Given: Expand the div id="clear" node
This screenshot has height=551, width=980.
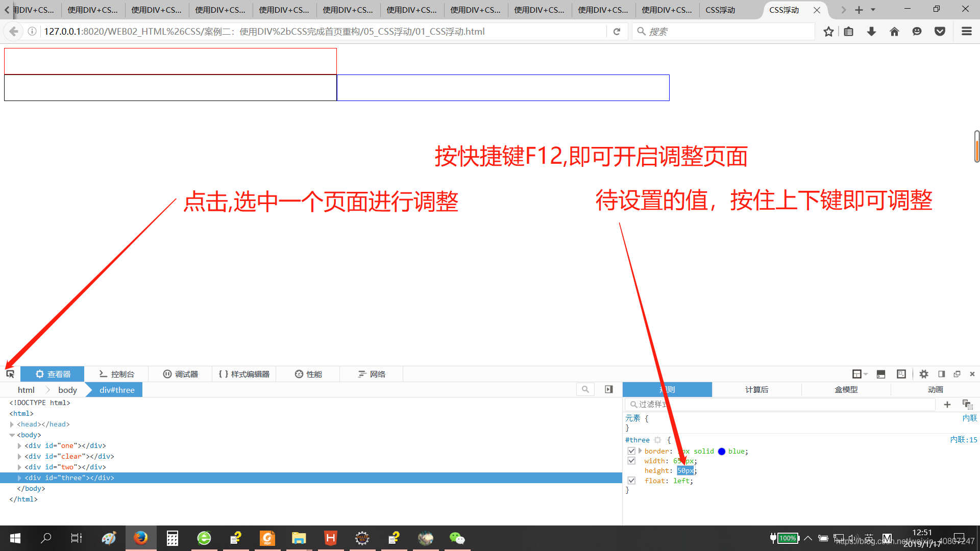Looking at the screenshot, I should (x=19, y=457).
